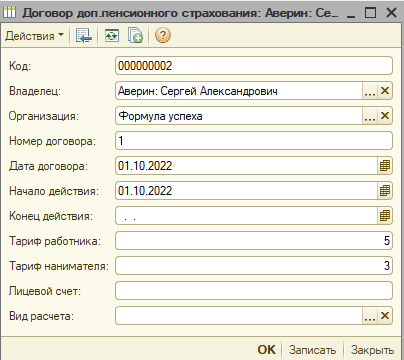The width and height of the screenshot is (404, 360).
Task: Click the Лицевой счет: label
Action: pyautogui.click(x=45, y=291)
